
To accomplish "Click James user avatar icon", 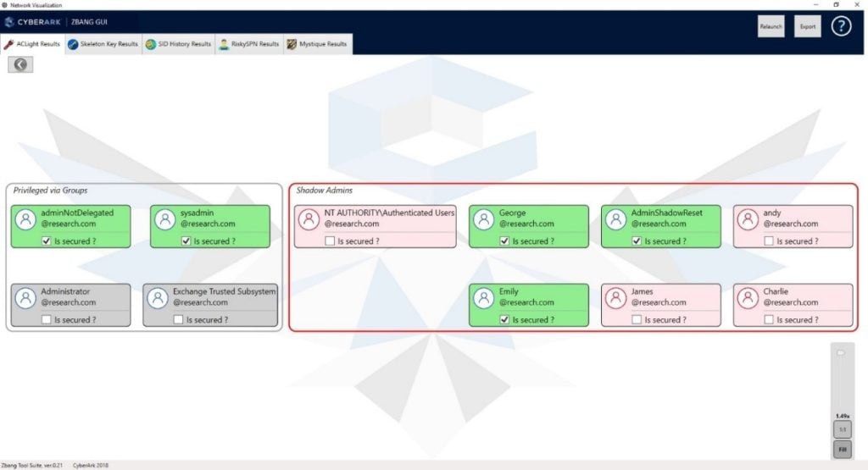I will 615,298.
